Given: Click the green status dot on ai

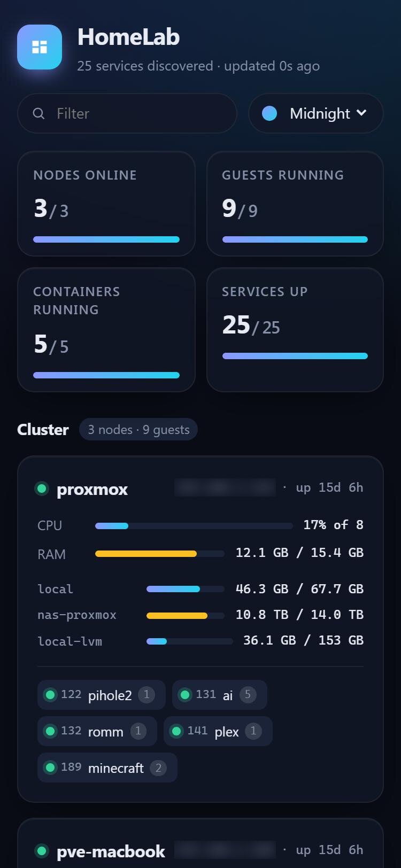Looking at the screenshot, I should (185, 695).
